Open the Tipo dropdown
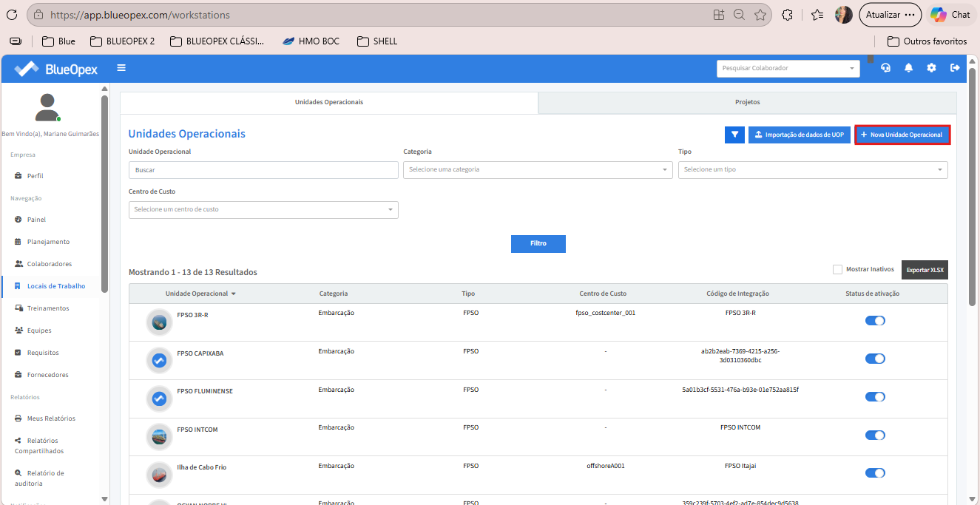Screen dimensions: 980x505 813,170
